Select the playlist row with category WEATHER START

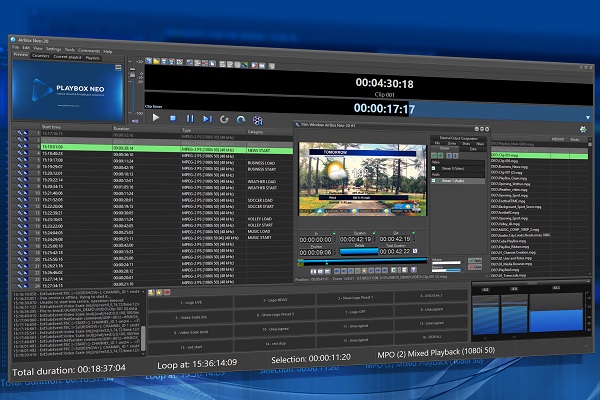click(166, 187)
